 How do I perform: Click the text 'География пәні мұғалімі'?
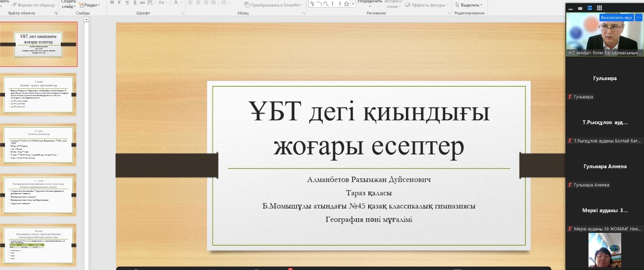point(369,219)
